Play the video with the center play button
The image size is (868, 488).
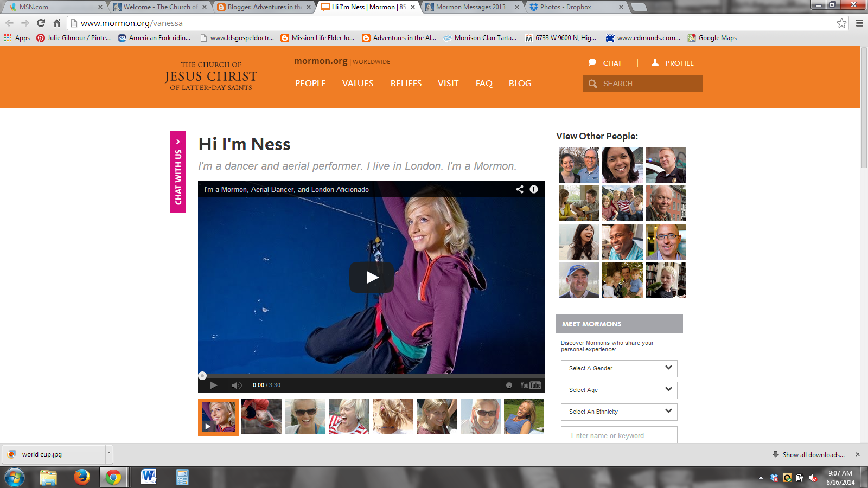click(372, 278)
